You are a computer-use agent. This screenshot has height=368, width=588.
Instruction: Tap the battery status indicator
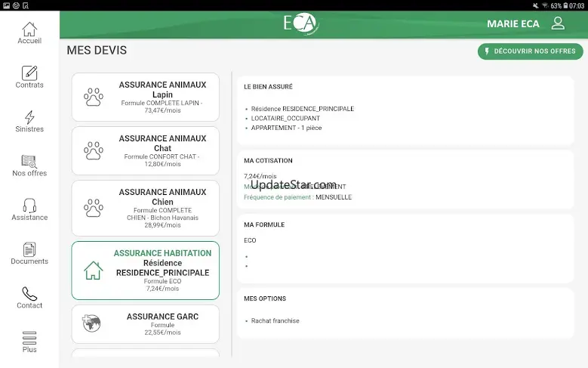[x=565, y=5]
